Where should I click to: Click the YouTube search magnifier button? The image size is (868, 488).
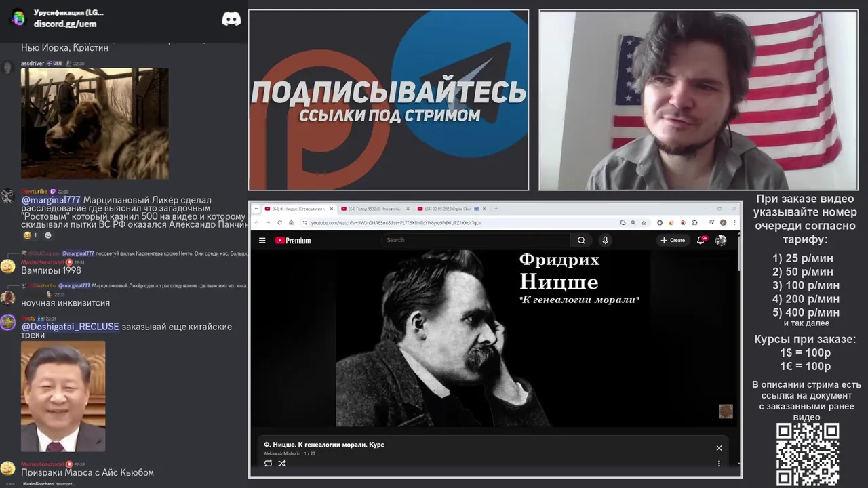click(x=581, y=240)
